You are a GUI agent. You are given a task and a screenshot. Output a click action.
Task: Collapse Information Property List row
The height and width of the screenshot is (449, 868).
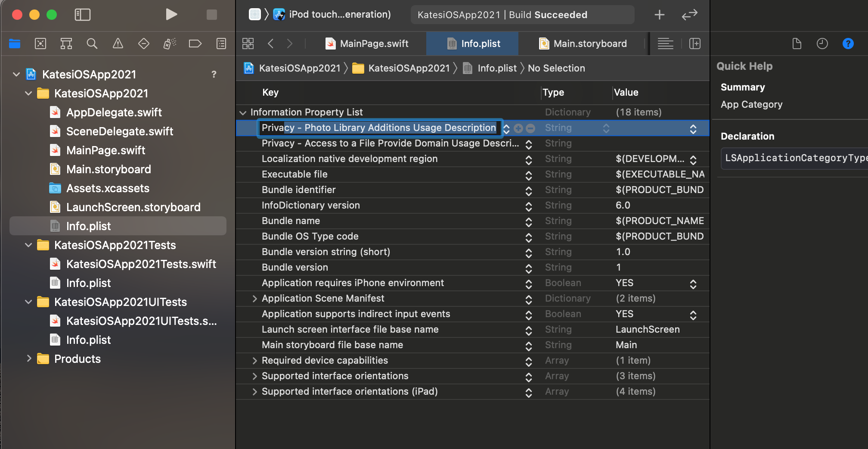243,112
